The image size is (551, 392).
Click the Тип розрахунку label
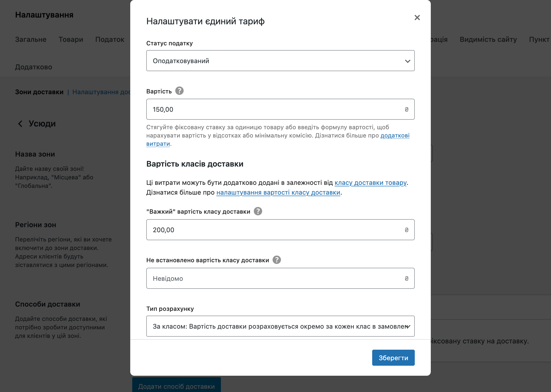coord(170,309)
